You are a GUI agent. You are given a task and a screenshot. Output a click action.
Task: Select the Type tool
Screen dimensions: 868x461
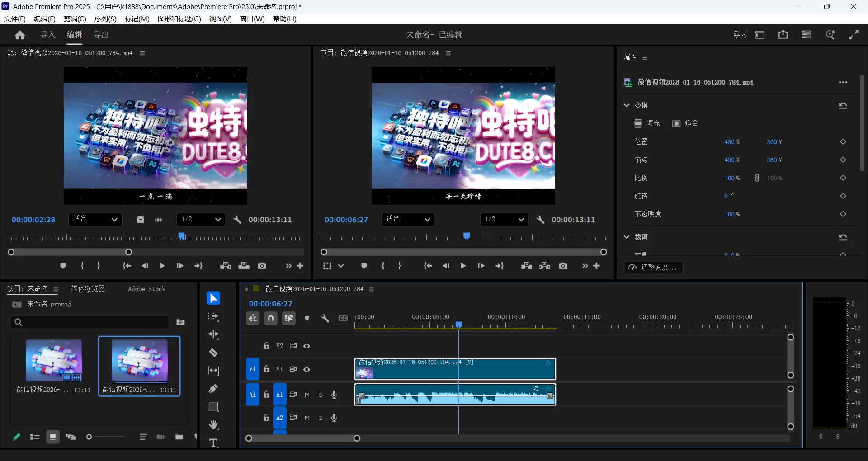(x=213, y=442)
